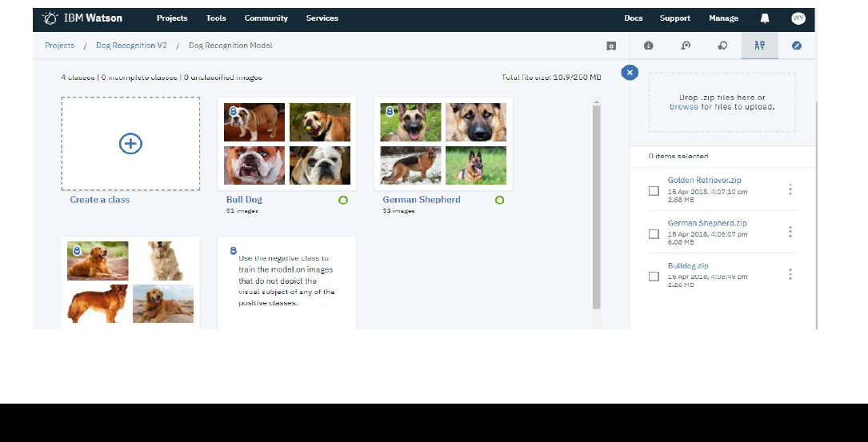Screen dimensions: 868x442
Task: Open the notifications bell
Action: (764, 18)
